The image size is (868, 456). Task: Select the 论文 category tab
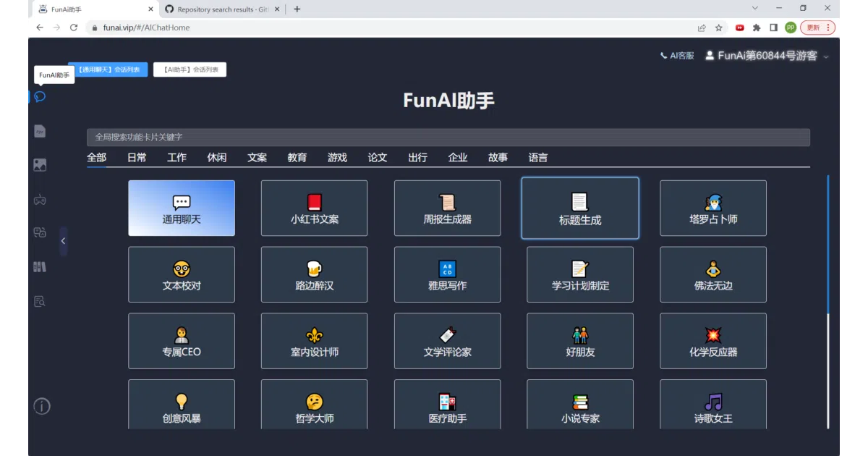pos(378,157)
